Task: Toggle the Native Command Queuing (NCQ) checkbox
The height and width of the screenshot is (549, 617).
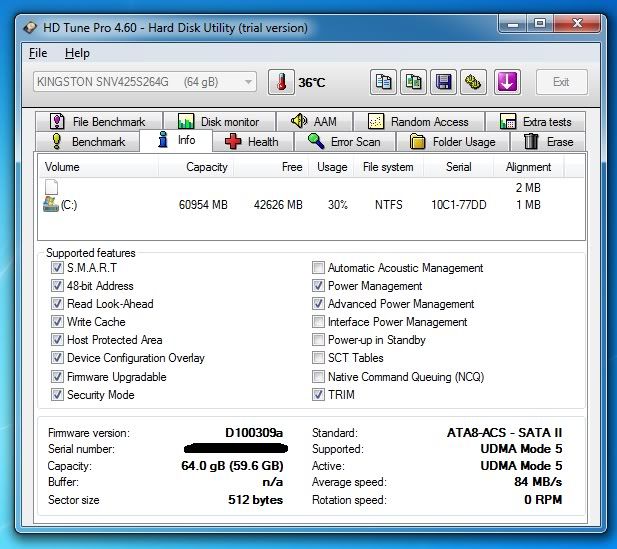Action: click(x=318, y=377)
